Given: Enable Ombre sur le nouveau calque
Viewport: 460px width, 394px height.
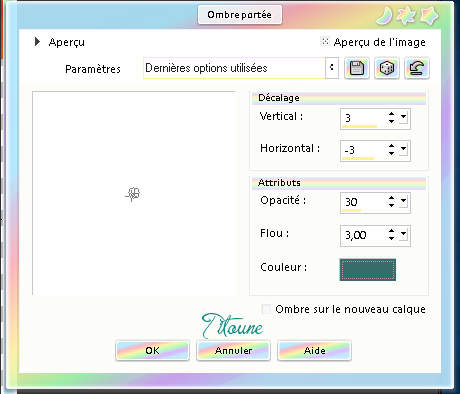Looking at the screenshot, I should click(266, 309).
